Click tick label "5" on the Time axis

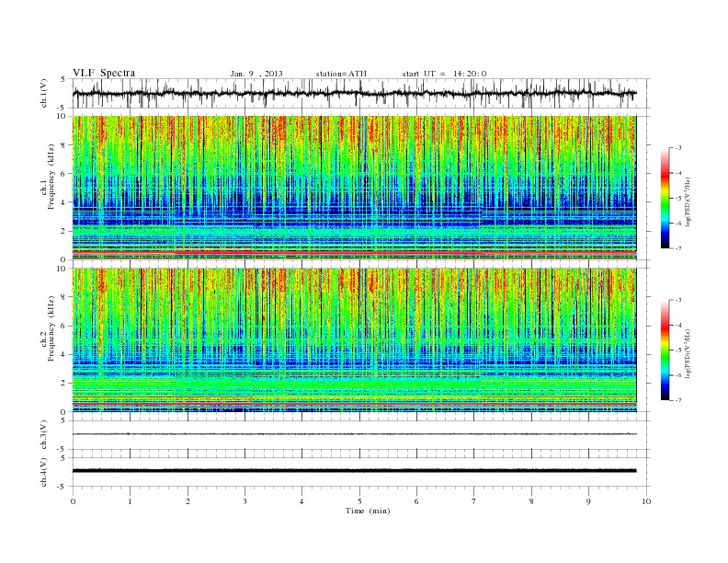coord(359,501)
